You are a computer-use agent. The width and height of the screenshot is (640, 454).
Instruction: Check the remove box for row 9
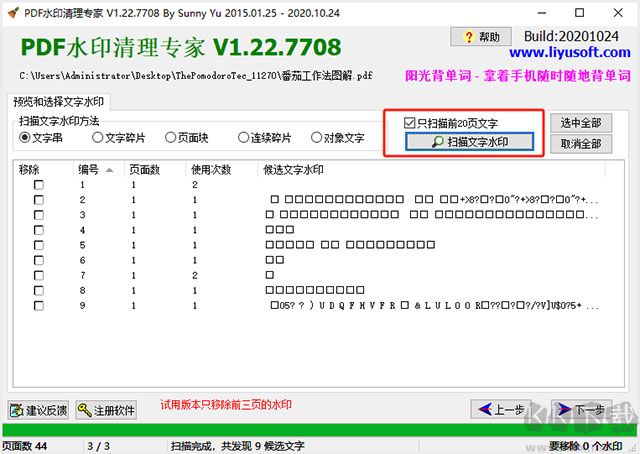39,306
